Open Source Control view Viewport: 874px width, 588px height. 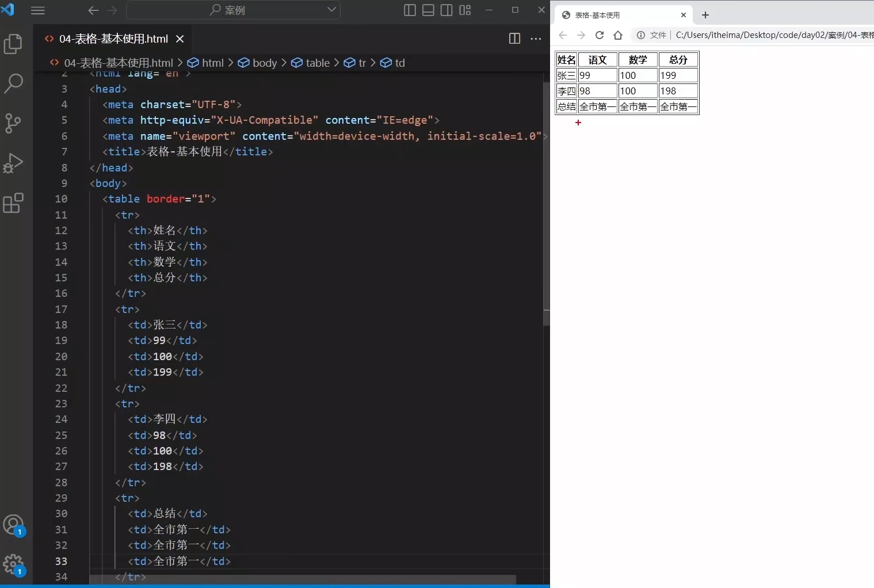13,123
